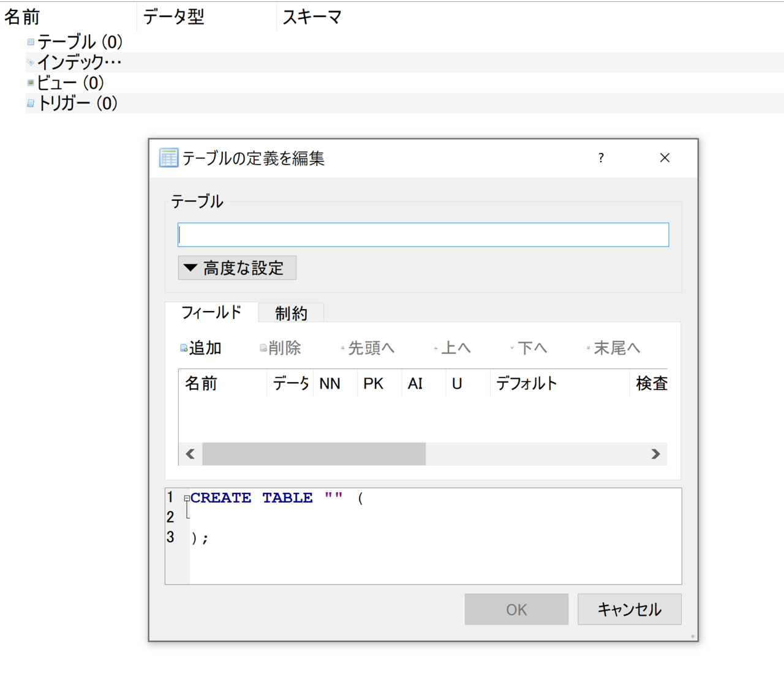This screenshot has width=784, height=688.
Task: Click the キャンセル button
Action: point(630,610)
